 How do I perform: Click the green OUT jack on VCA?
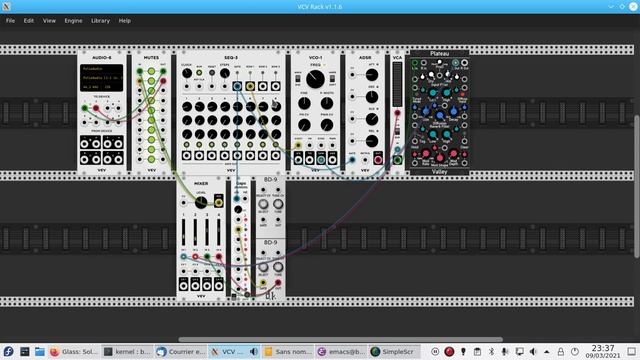pyautogui.click(x=397, y=160)
